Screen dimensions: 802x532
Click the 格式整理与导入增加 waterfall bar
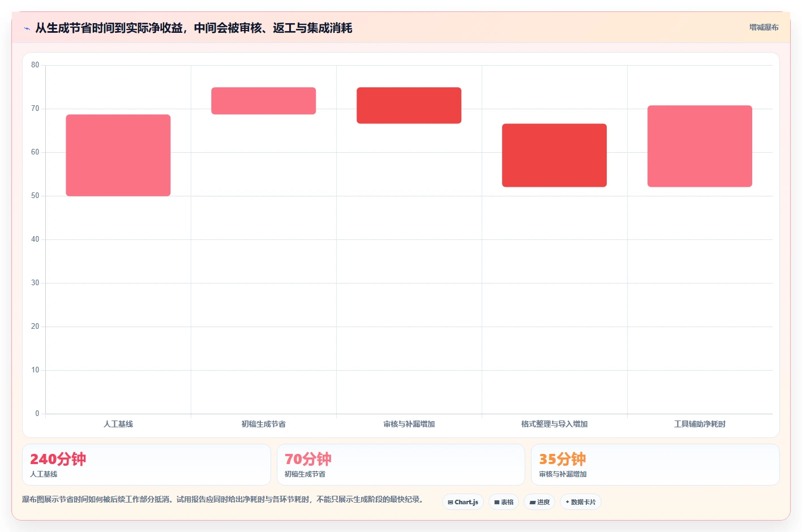[x=555, y=156]
